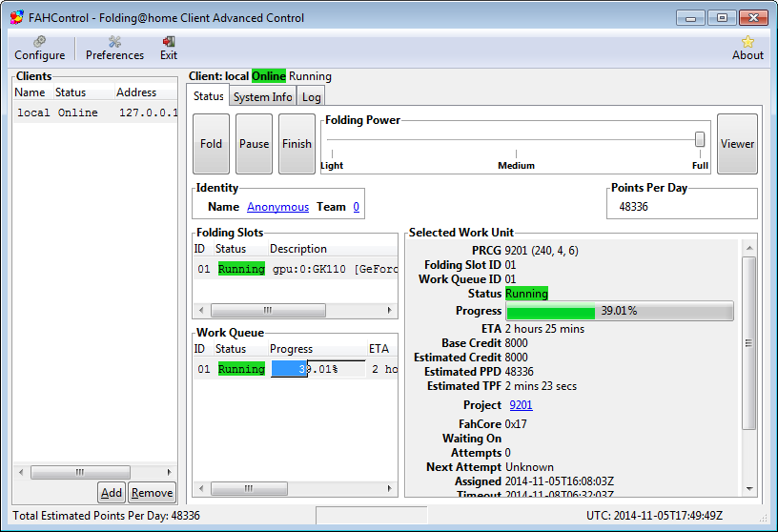Open the Viewer button

tap(737, 144)
